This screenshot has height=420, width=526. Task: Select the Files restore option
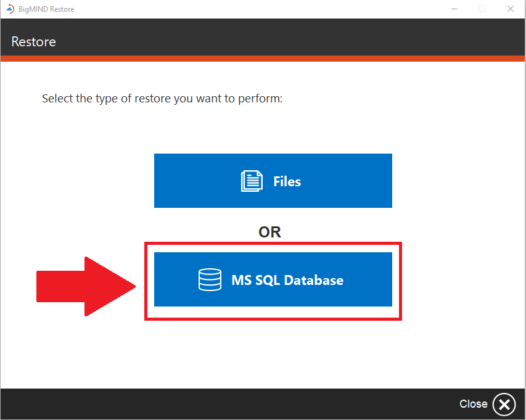tap(273, 181)
